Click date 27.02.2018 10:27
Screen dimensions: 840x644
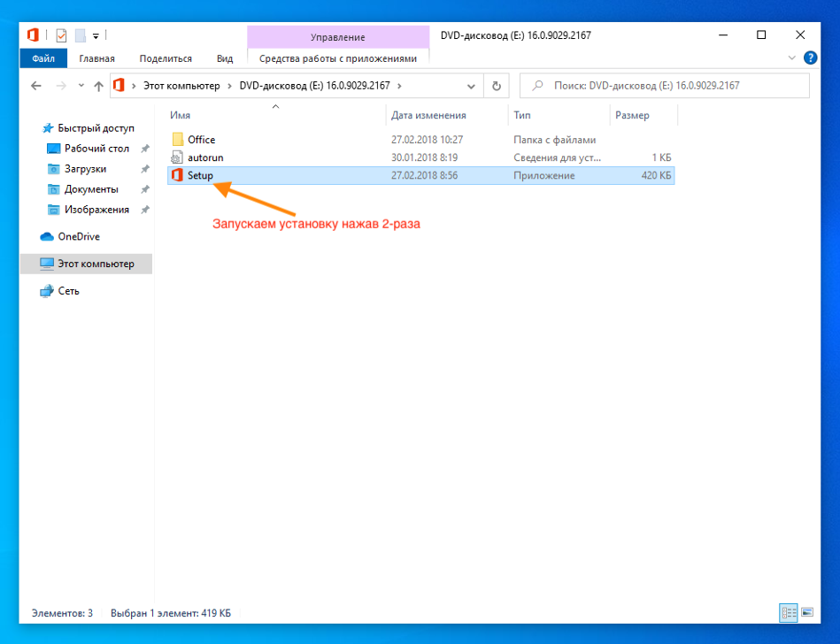click(427, 140)
